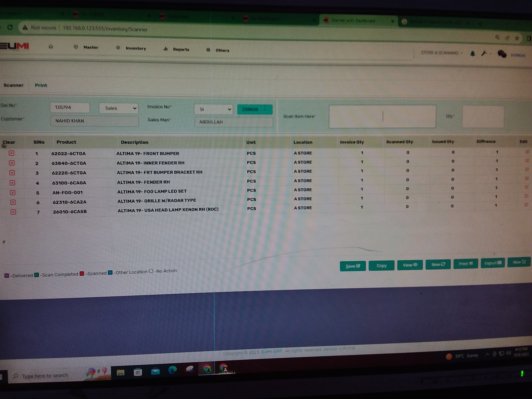Open Microsoft Edge from taskbar
This screenshot has height=399, width=532.
click(x=172, y=370)
